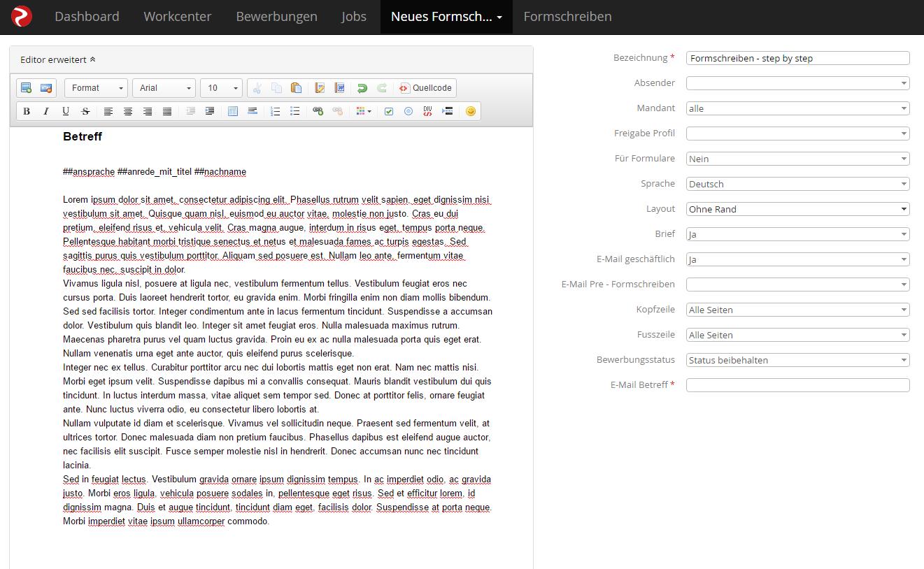Image resolution: width=924 pixels, height=569 pixels.
Task: Open the Kopfzeile dropdown
Action: pos(798,310)
